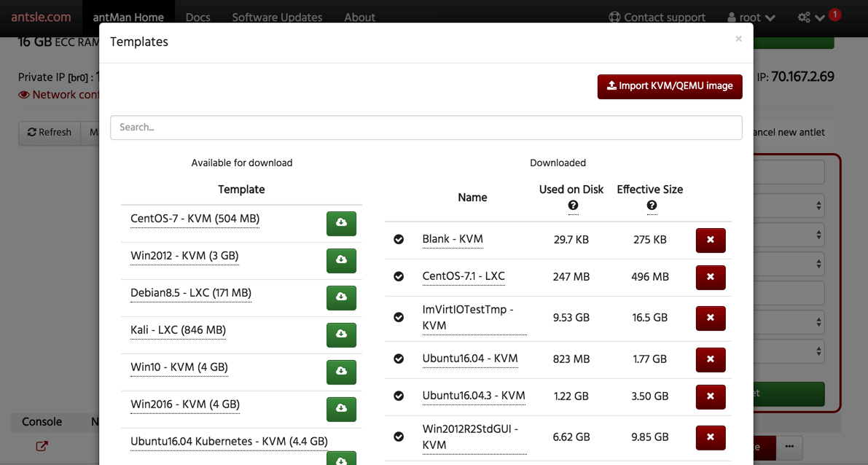Open the Software Updates menu item
The height and width of the screenshot is (465, 868).
point(278,17)
